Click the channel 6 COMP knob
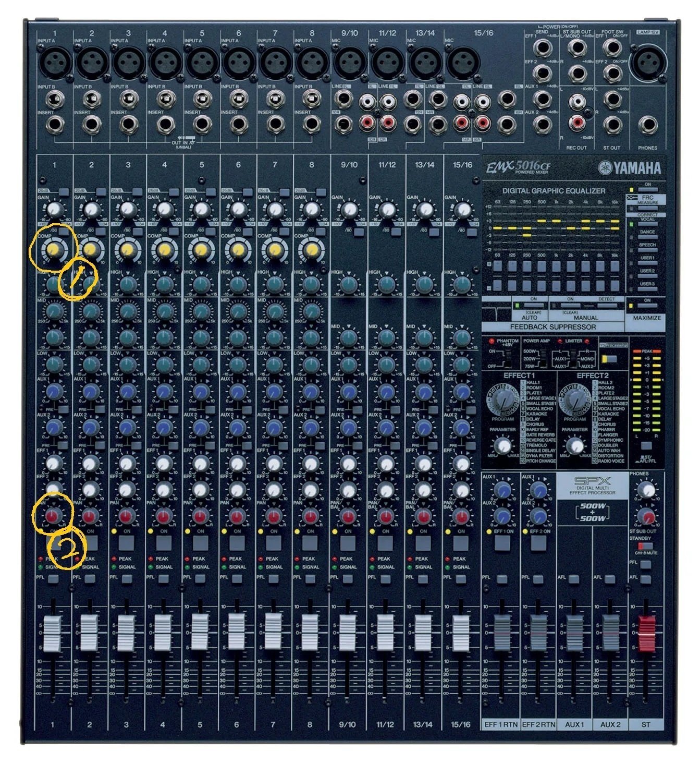 click(x=238, y=251)
